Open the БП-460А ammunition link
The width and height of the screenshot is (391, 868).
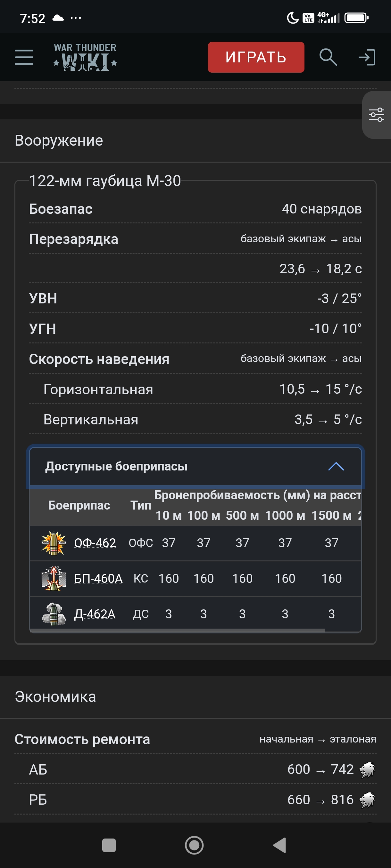pyautogui.click(x=98, y=579)
